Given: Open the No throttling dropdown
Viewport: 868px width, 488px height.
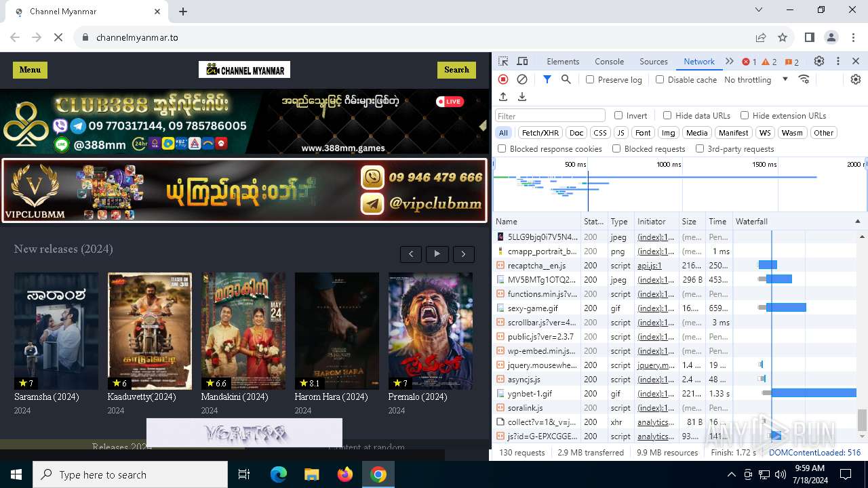Looking at the screenshot, I should [x=756, y=79].
